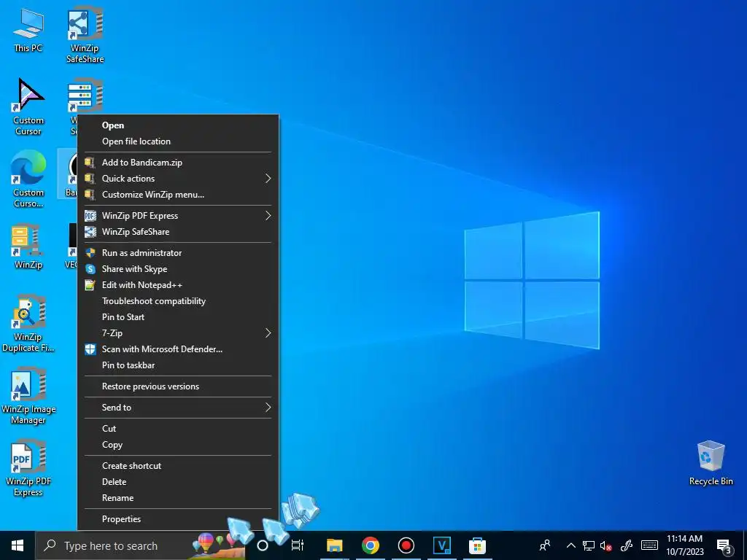Expand the Quick actions submenu arrow

(268, 179)
